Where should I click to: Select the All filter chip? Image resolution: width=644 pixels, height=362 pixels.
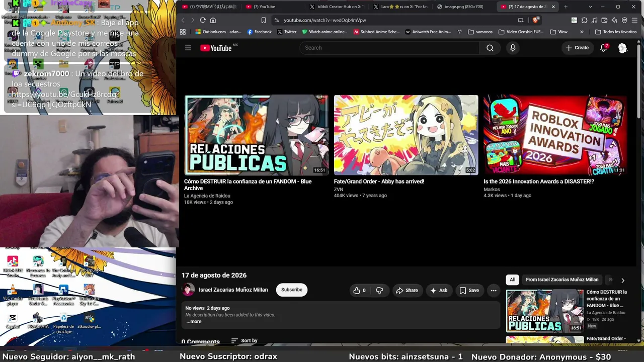point(512,280)
